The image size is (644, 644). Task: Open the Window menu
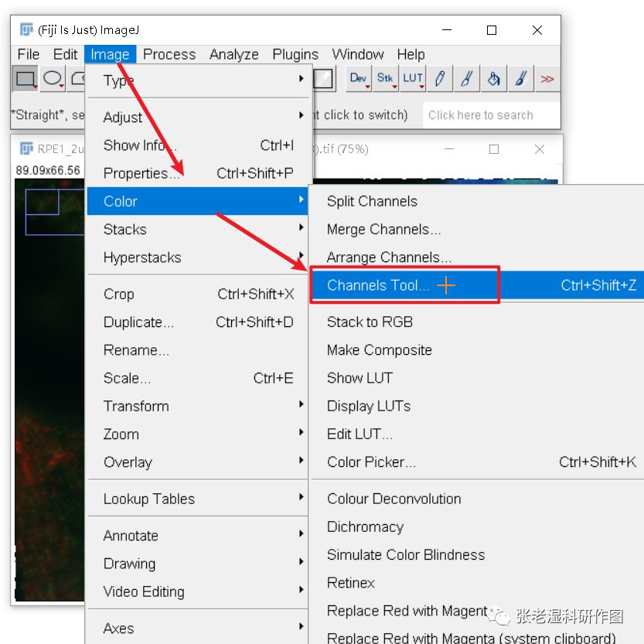click(358, 54)
